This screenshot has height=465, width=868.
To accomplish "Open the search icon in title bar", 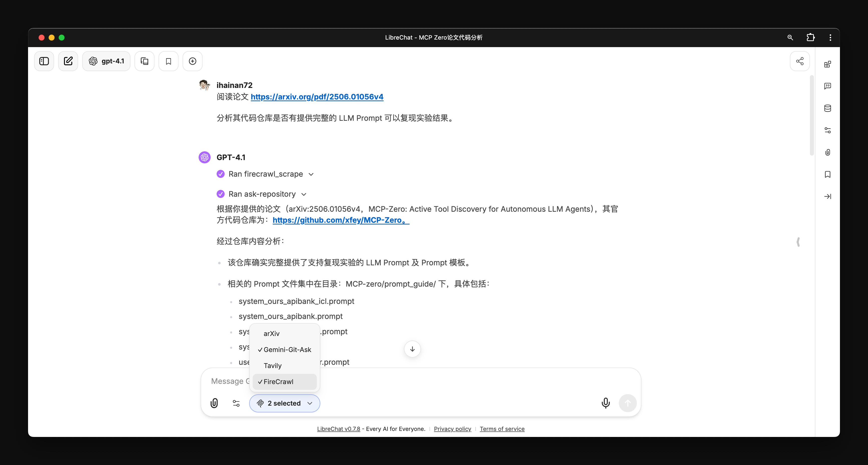I will 790,37.
